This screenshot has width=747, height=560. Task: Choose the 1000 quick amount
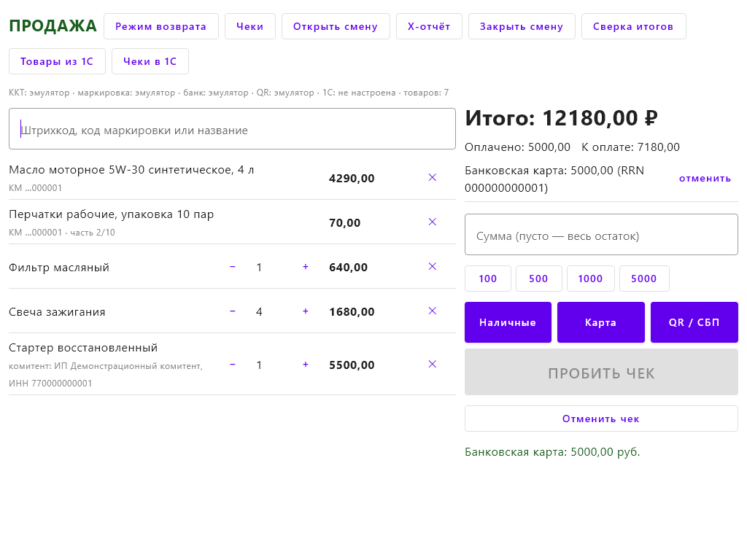(x=591, y=279)
